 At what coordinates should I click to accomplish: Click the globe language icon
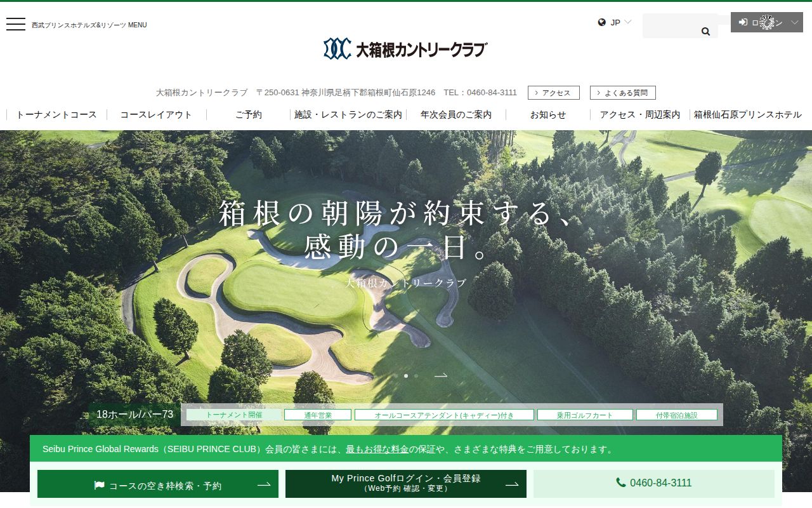tap(602, 22)
